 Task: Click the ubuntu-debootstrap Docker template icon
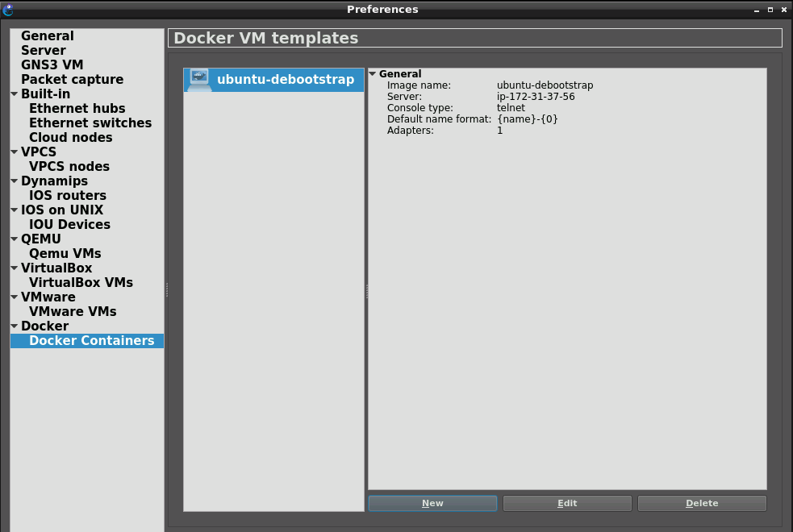199,80
